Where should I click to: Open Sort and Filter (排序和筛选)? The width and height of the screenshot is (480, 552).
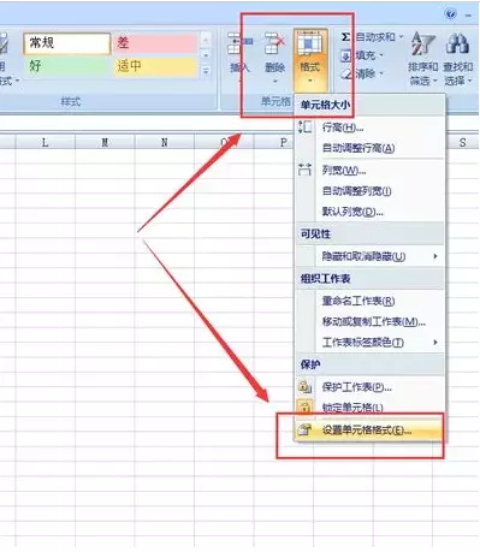pos(423,59)
